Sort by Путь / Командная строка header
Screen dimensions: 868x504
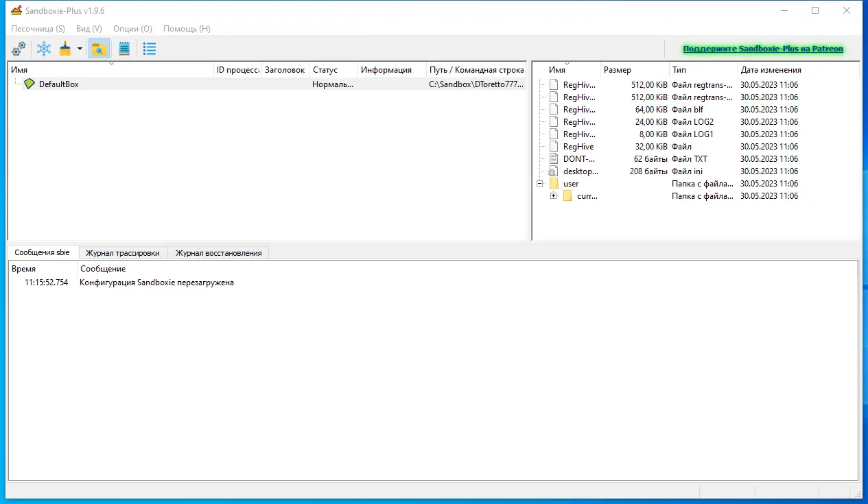pyautogui.click(x=476, y=70)
